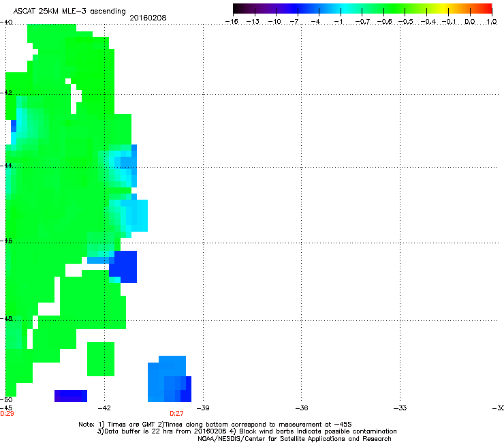504x443 pixels.
Task: Click the note line 'Times are GMT'
Action: (131, 425)
